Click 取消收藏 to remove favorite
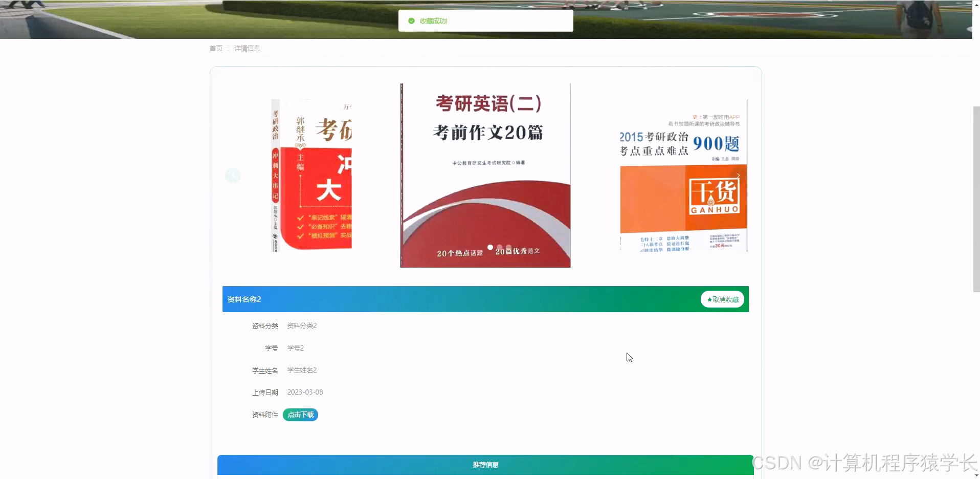 722,299
